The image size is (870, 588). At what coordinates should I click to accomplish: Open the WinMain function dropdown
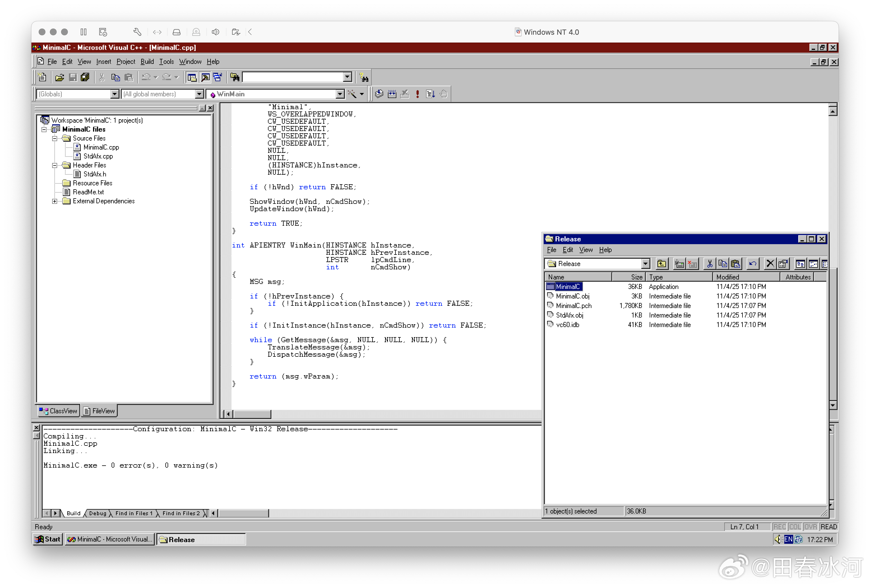(339, 94)
